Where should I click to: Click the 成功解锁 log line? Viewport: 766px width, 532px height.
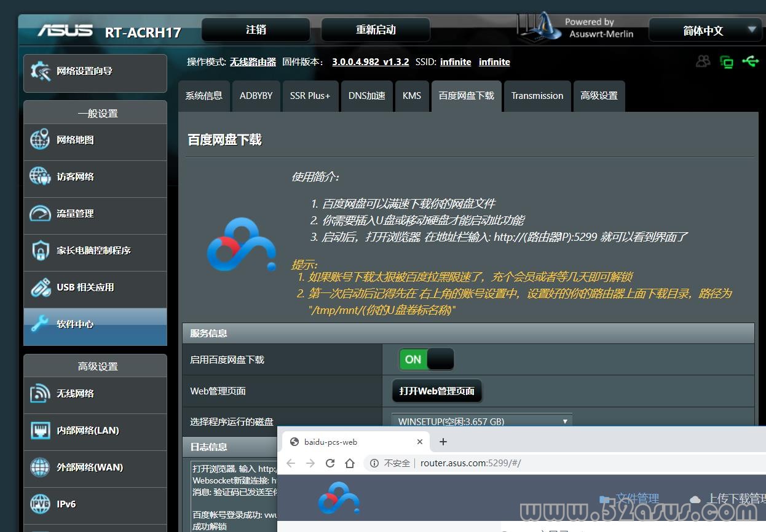(210, 526)
